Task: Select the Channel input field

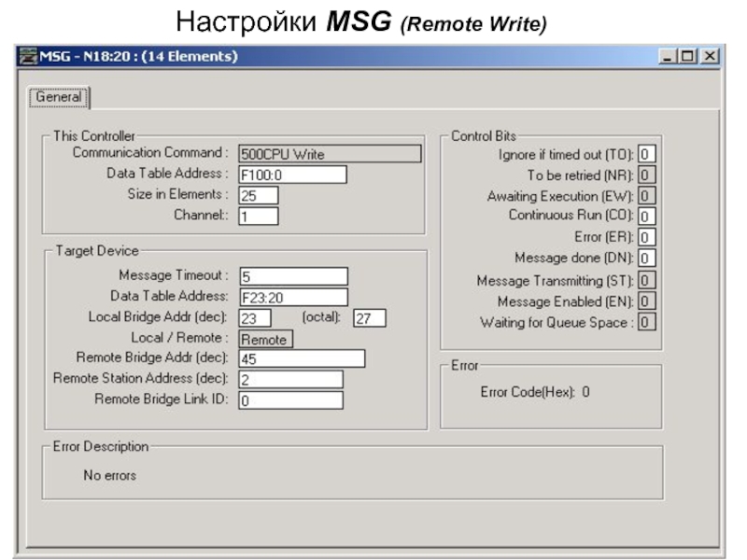Action: pos(258,216)
